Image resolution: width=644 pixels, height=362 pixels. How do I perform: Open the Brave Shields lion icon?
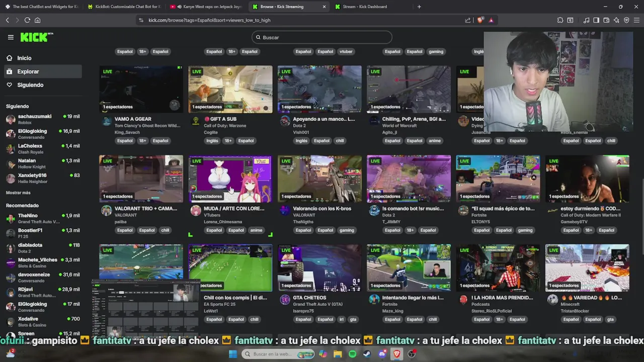pyautogui.click(x=480, y=20)
